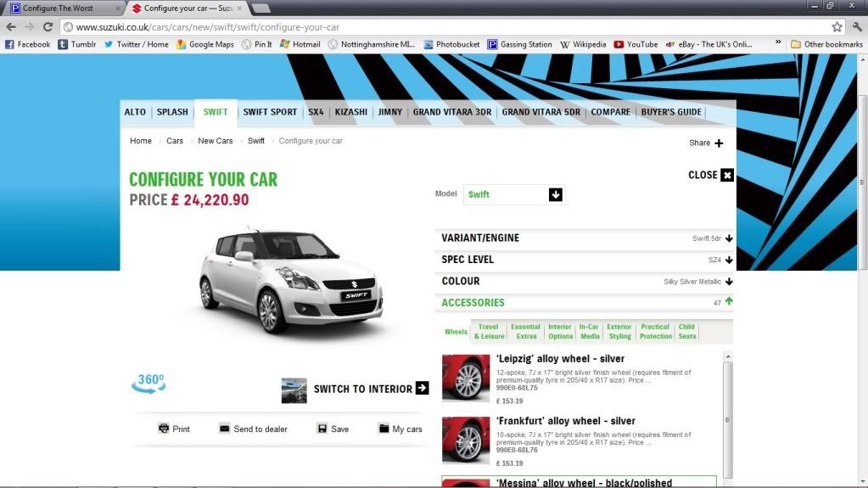Open the COMPARE menu item

coord(611,112)
